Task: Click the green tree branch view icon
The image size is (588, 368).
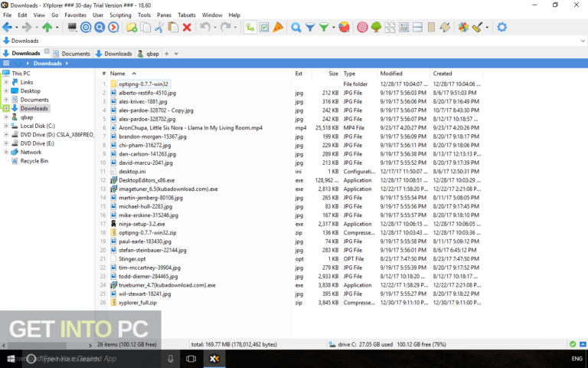Action: [376, 27]
